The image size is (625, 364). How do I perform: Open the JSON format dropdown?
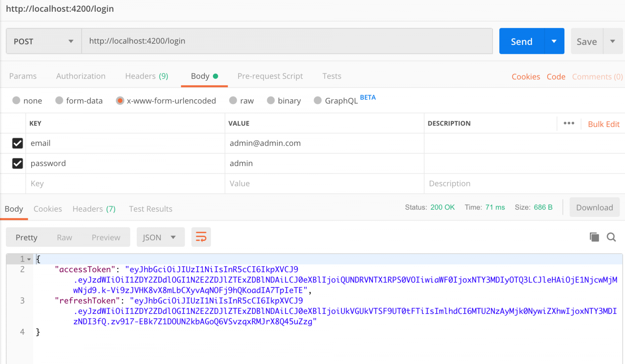(160, 237)
